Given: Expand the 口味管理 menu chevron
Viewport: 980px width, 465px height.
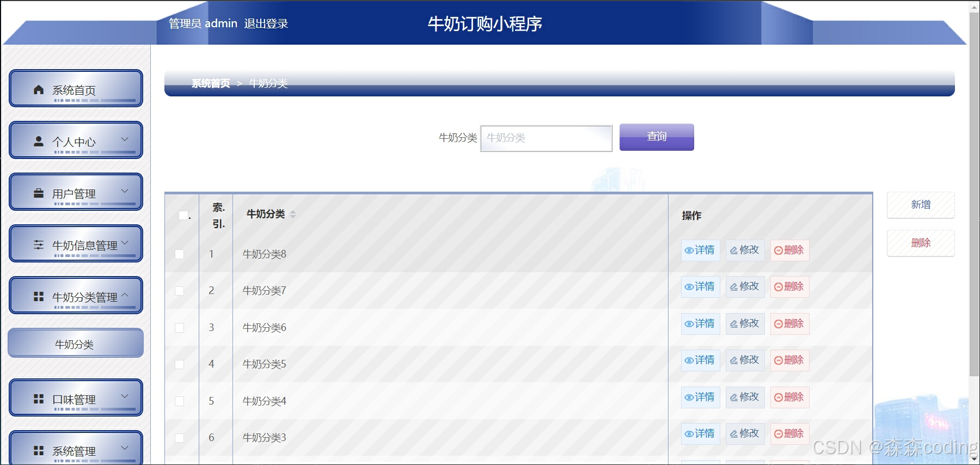Looking at the screenshot, I should click(125, 396).
